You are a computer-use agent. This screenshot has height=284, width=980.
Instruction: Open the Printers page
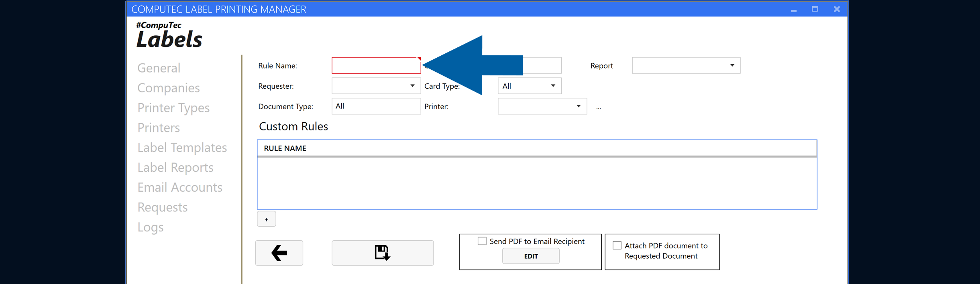click(x=159, y=128)
